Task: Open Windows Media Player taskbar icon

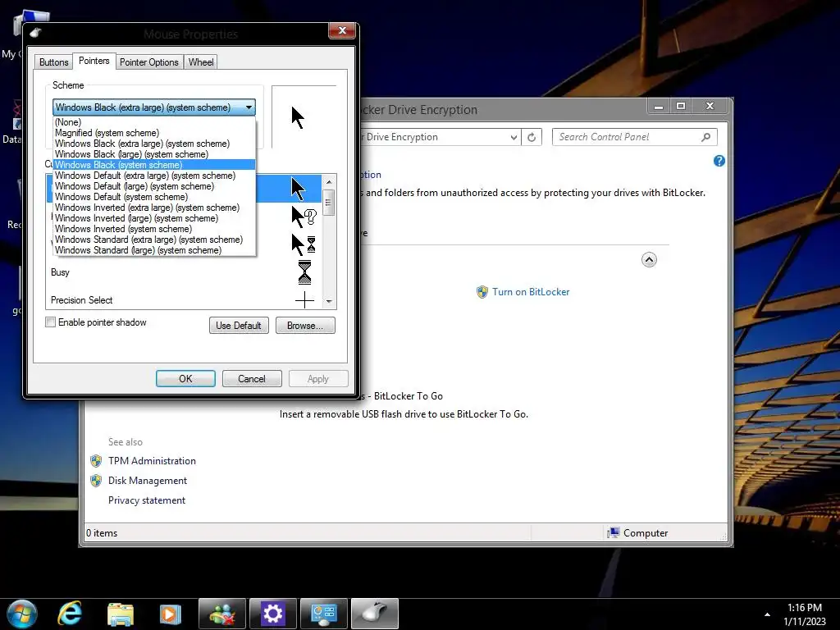Action: click(171, 614)
